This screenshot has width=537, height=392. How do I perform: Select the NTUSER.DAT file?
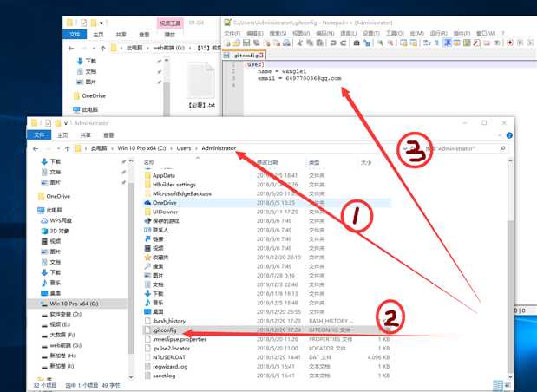pyautogui.click(x=169, y=357)
